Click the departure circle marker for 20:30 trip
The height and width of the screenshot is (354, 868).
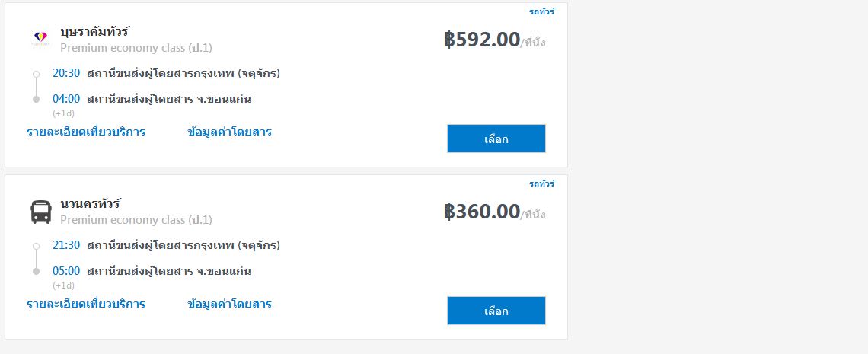(x=36, y=74)
